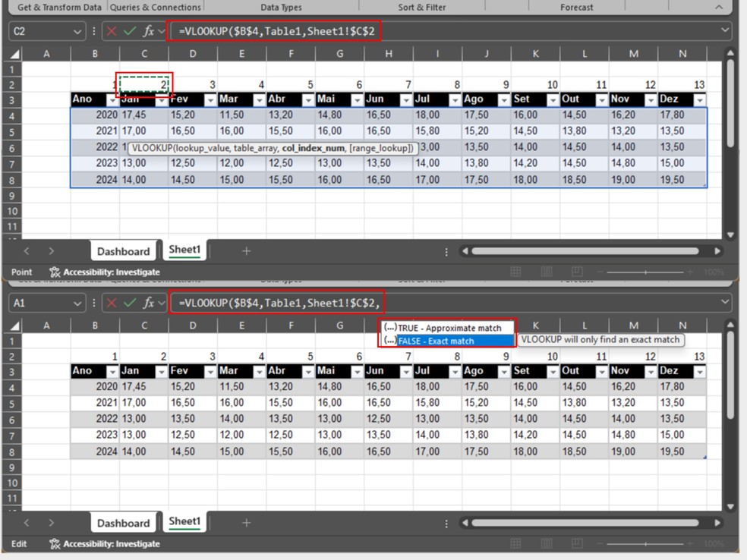Viewport: 747px width, 560px height.
Task: Click the next-sheet arrow in the lower window's tab bar
Action: 51,522
